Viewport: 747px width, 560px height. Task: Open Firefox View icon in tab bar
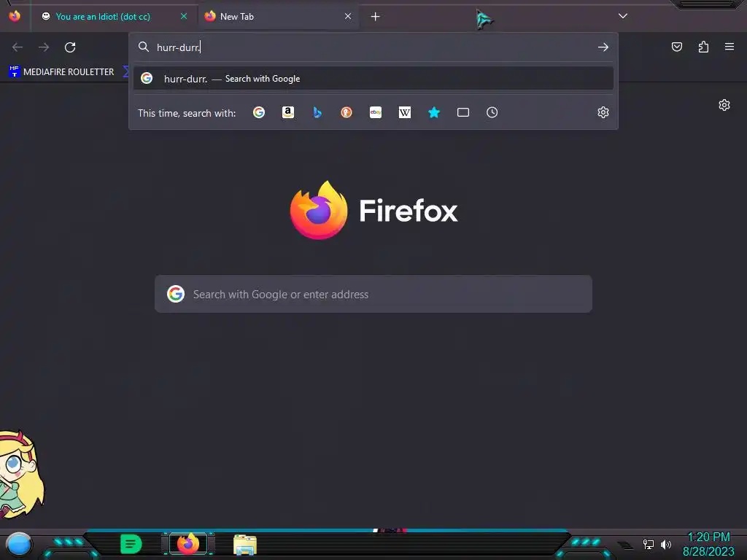point(15,16)
